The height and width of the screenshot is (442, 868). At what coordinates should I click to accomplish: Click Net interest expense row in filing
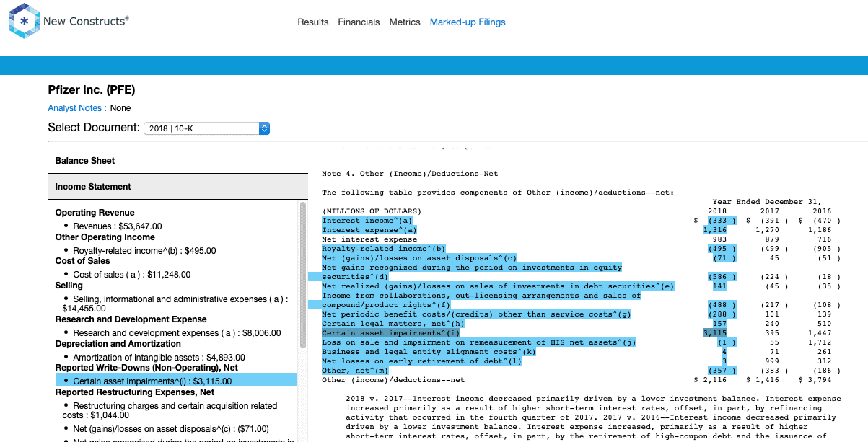point(369,239)
